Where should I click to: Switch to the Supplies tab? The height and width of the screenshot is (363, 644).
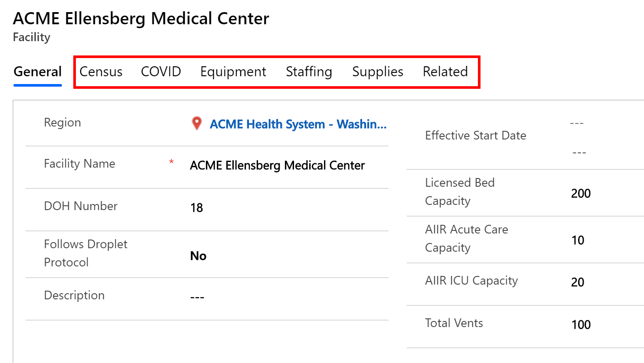click(x=378, y=71)
